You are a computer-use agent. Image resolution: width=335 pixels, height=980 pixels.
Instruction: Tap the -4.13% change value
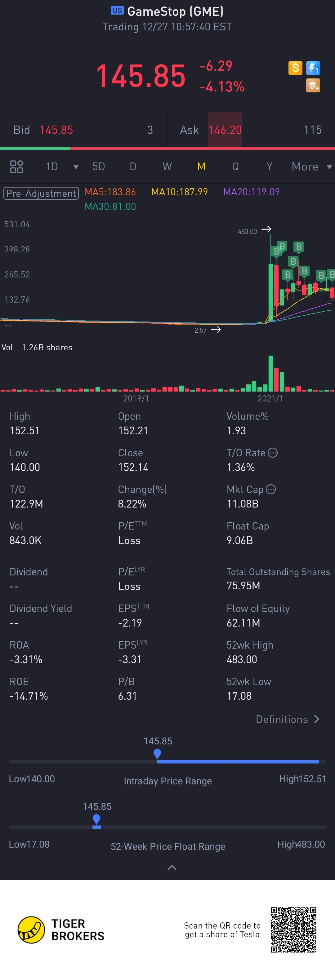click(x=222, y=87)
